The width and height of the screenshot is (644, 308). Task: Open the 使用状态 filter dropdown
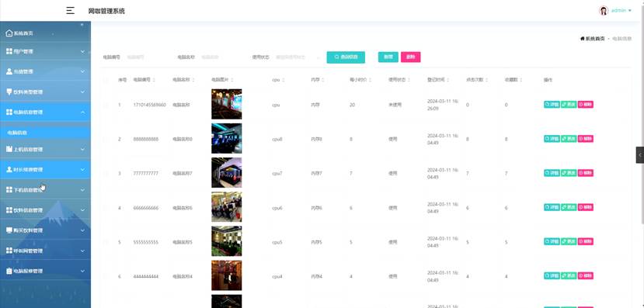298,57
